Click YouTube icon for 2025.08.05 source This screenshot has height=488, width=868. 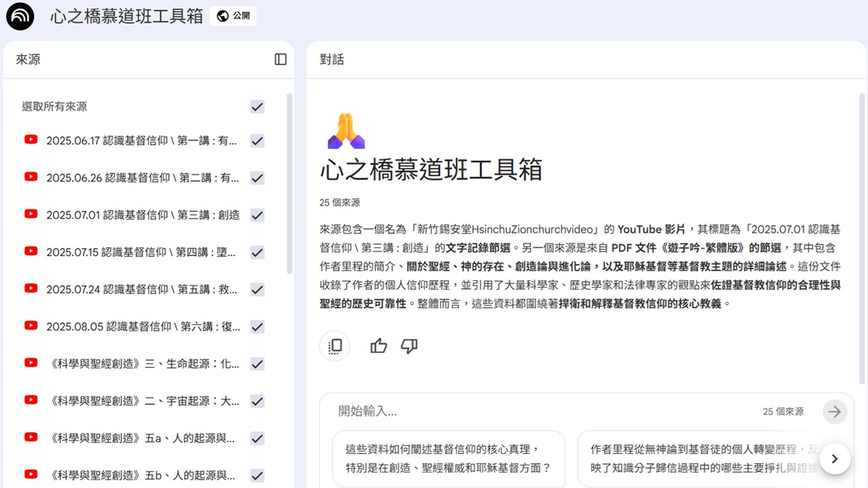pos(31,327)
